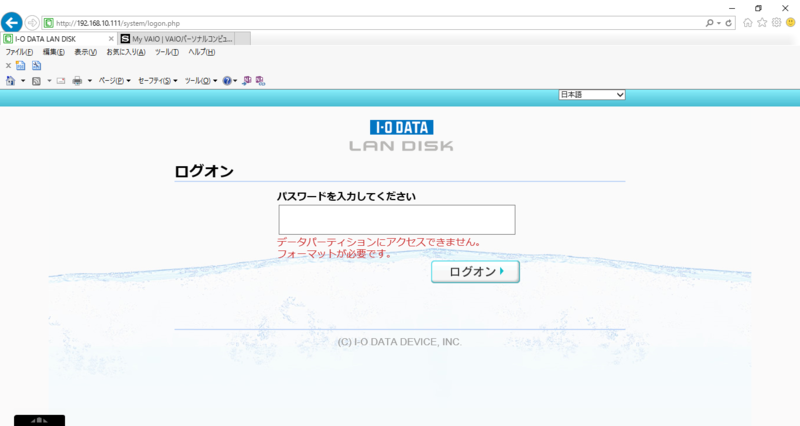
Task: Open a new tab with the blank tab button
Action: (243, 39)
